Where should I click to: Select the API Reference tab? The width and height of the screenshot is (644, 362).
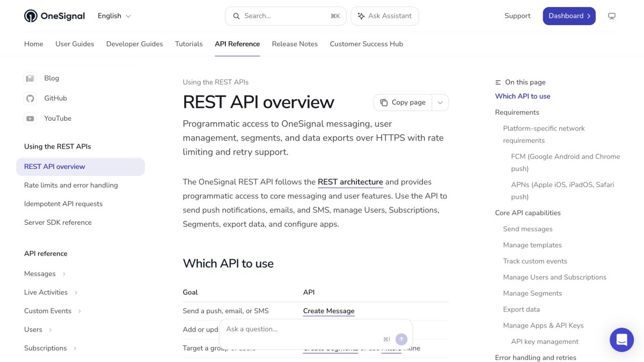[237, 44]
